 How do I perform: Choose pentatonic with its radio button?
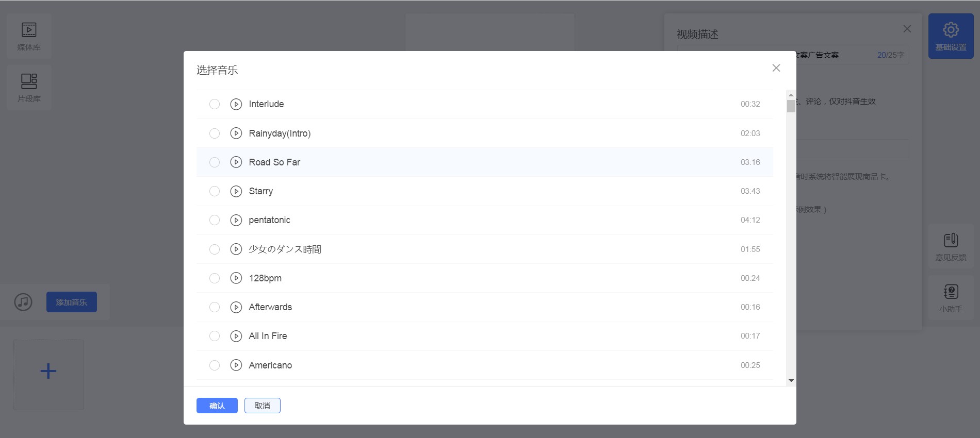[215, 220]
